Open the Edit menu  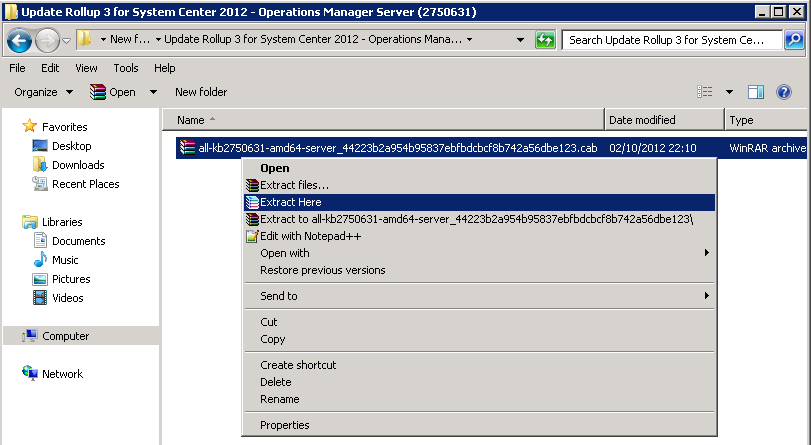[50, 68]
